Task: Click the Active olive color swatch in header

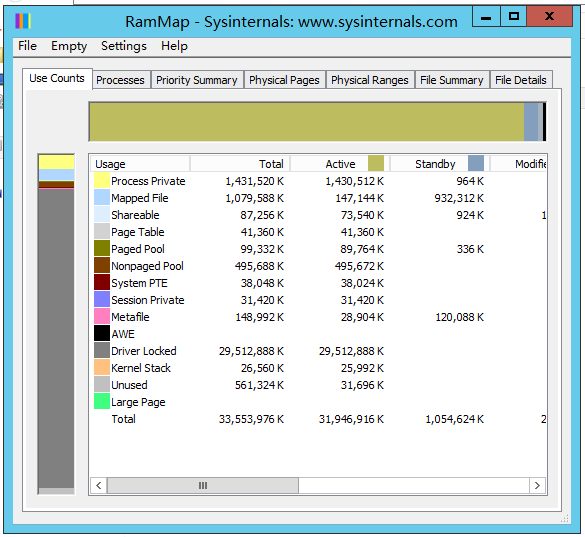Action: click(x=376, y=163)
